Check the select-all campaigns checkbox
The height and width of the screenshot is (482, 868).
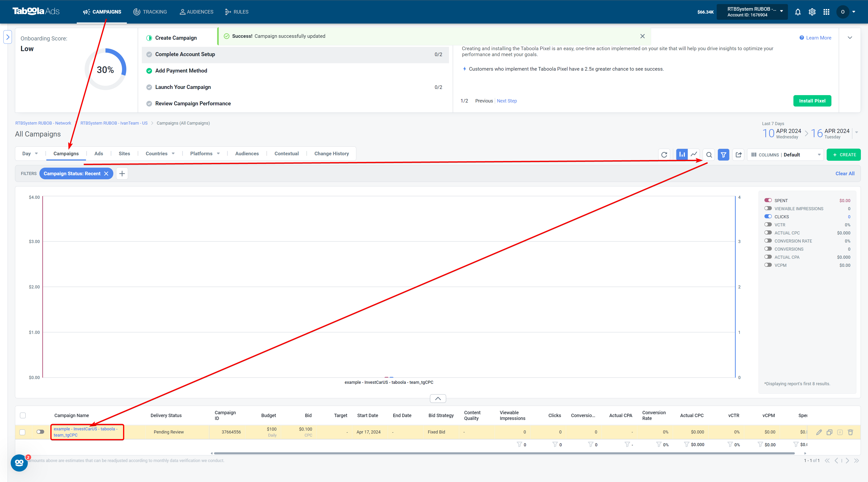[23, 415]
